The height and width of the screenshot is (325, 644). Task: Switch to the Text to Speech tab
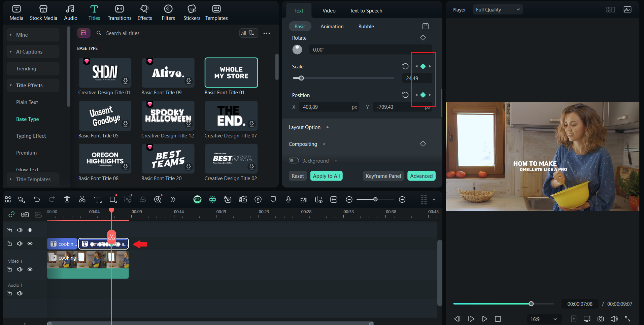coord(366,10)
